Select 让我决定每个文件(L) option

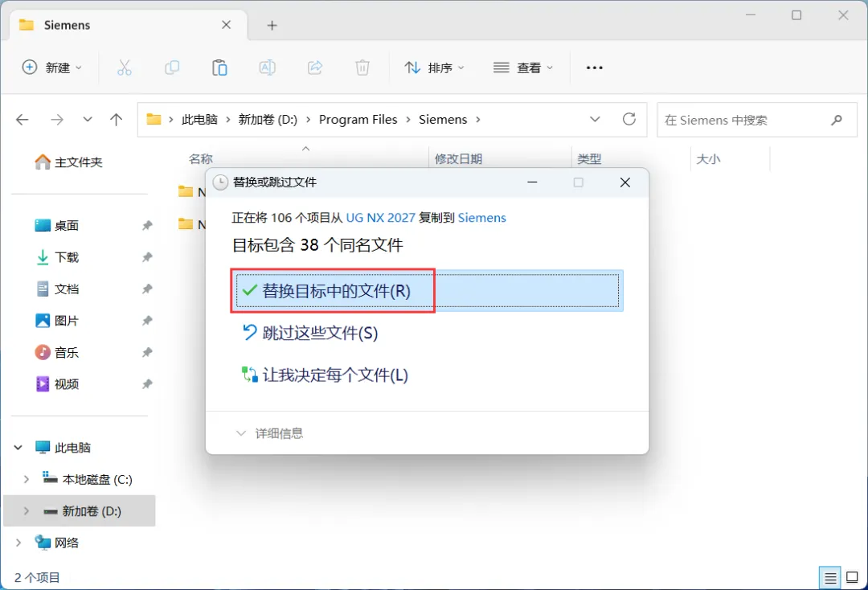point(325,375)
